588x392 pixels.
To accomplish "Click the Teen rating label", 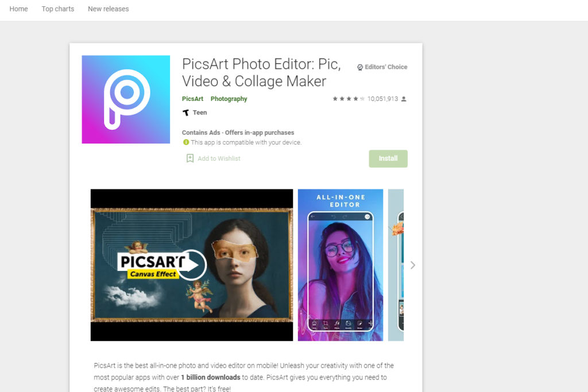I will (200, 112).
